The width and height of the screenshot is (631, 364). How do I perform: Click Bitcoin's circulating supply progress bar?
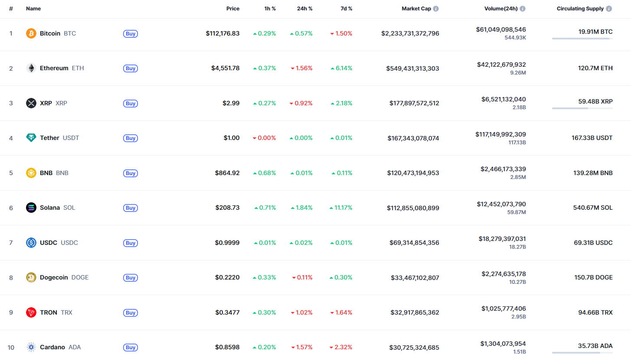(x=582, y=39)
